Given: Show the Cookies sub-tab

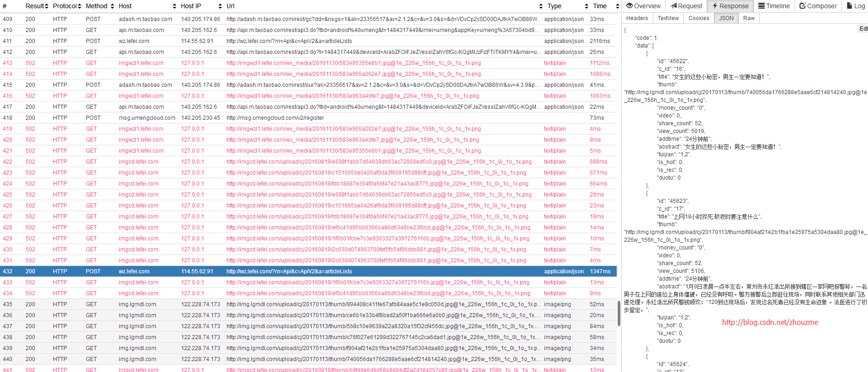Looking at the screenshot, I should click(x=699, y=18).
